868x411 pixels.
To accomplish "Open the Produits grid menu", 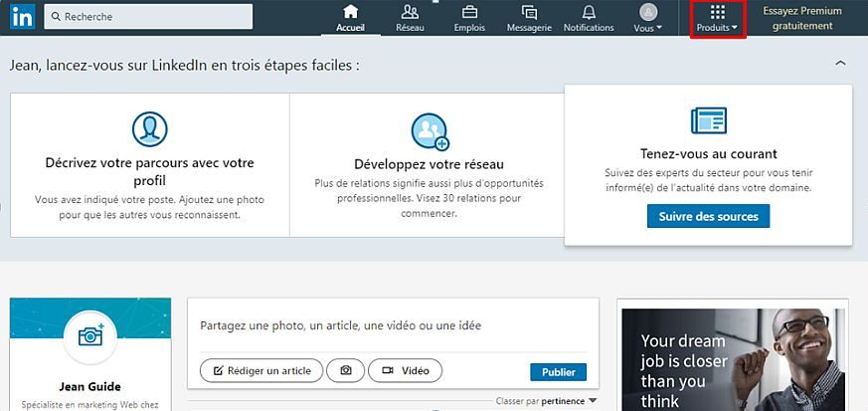I will click(x=718, y=18).
